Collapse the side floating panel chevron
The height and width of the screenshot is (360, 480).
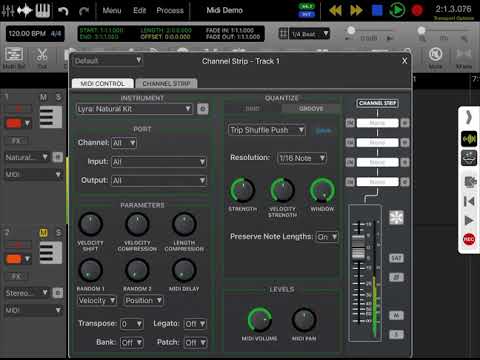469,117
